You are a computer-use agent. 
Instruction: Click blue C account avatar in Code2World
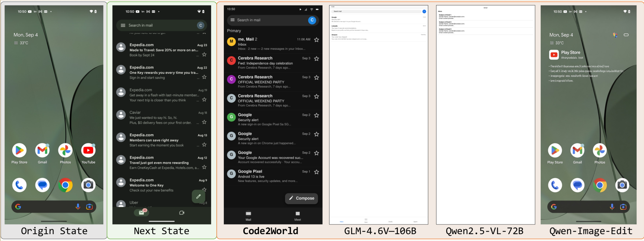pyautogui.click(x=312, y=20)
